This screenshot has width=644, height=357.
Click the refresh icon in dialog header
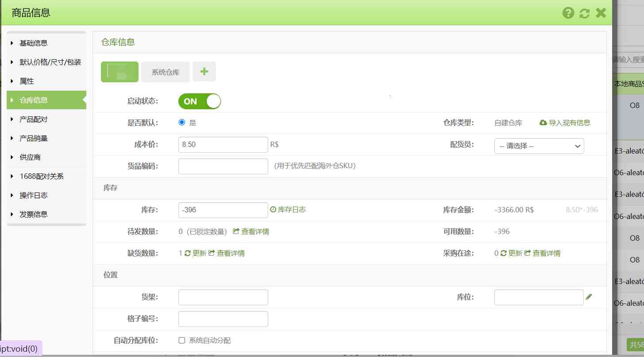(584, 13)
